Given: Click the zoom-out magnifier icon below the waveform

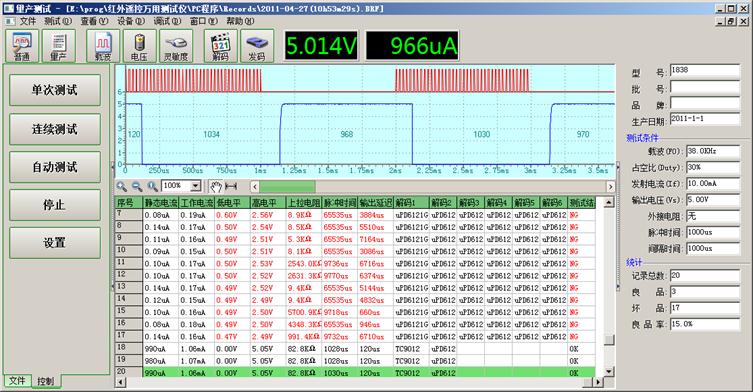Looking at the screenshot, I should 137,186.
